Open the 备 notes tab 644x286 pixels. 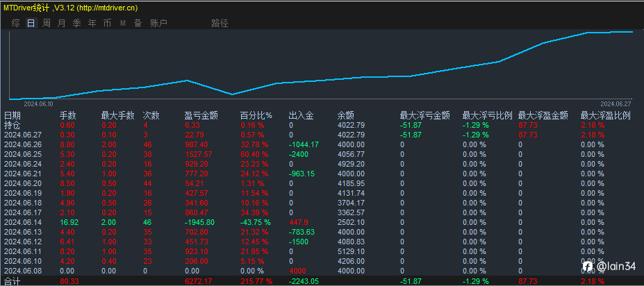[x=138, y=24]
